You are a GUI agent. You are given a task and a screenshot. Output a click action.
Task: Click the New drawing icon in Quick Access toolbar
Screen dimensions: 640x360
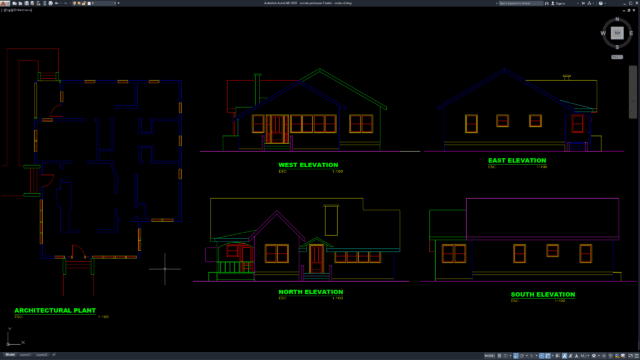(x=14, y=3)
